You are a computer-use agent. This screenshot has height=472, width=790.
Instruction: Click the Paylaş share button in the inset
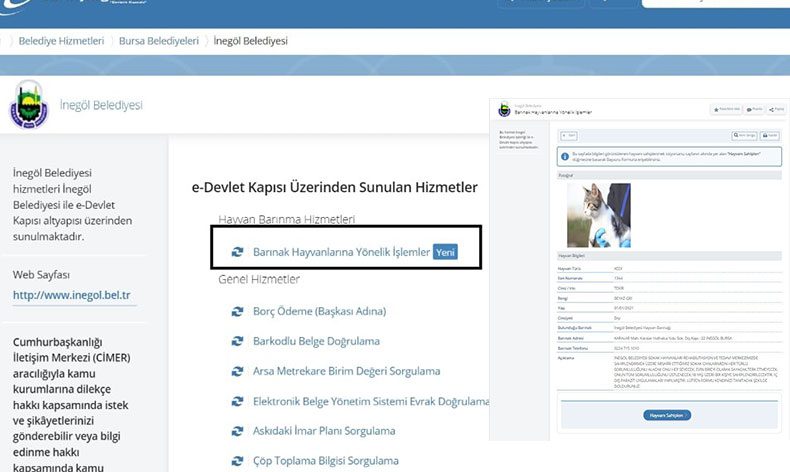(x=776, y=109)
